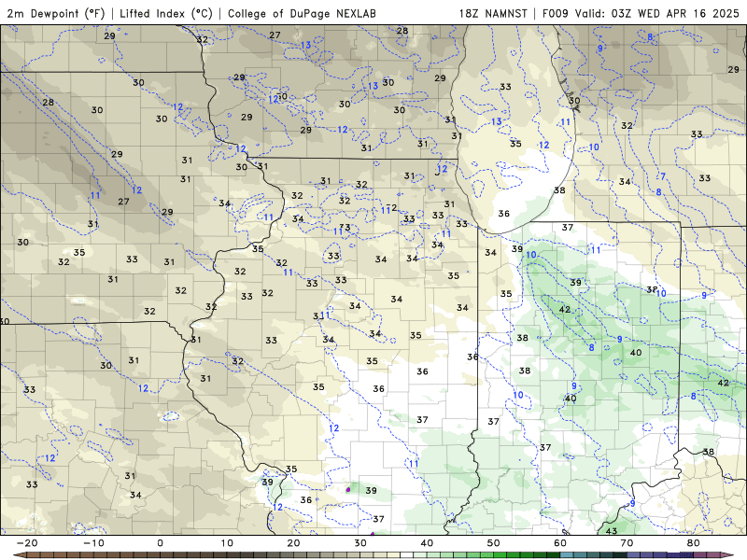Screen dimensions: 747x560
Task: Select the 20 label on color scale
Action: pos(293,543)
